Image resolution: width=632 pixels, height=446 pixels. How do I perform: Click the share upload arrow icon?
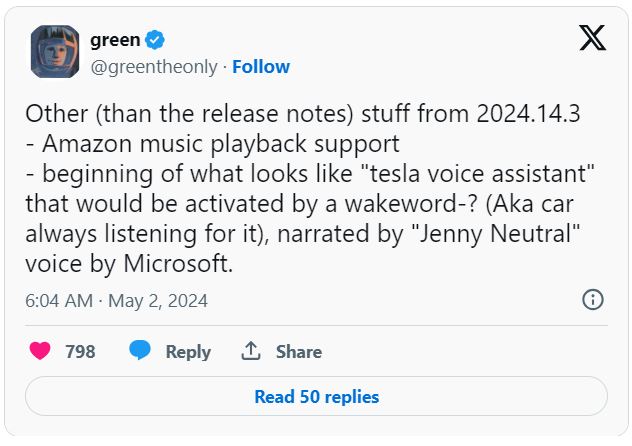click(250, 351)
